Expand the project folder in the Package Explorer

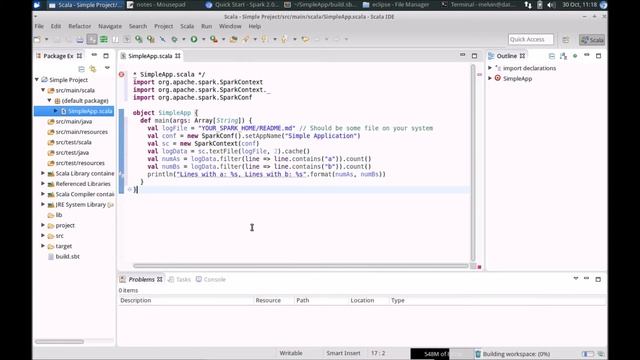click(x=43, y=225)
